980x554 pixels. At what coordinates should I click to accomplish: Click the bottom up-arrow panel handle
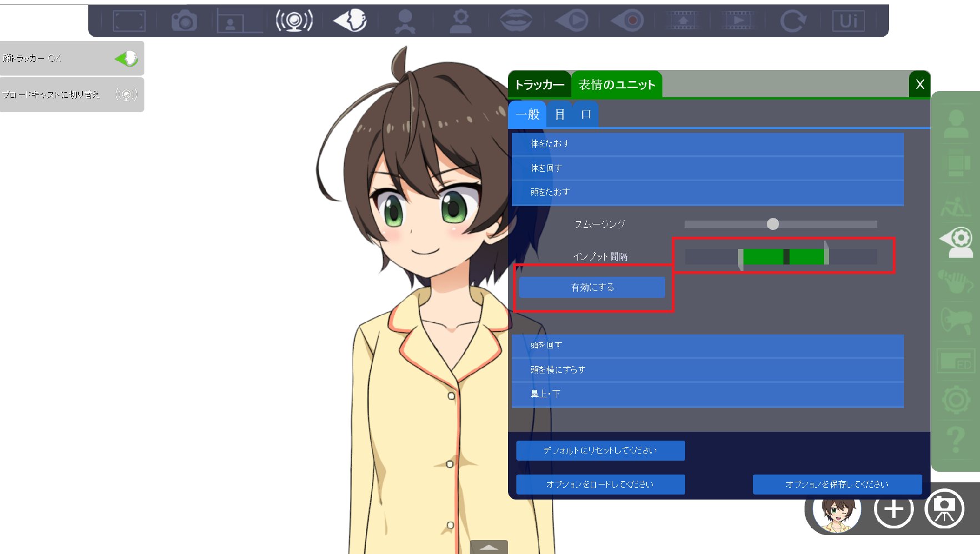point(489,547)
